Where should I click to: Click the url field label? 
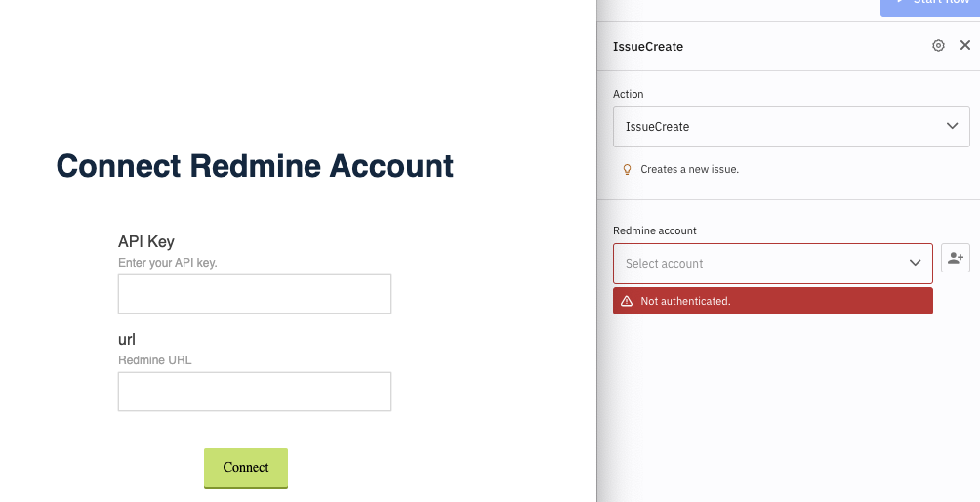[127, 340]
